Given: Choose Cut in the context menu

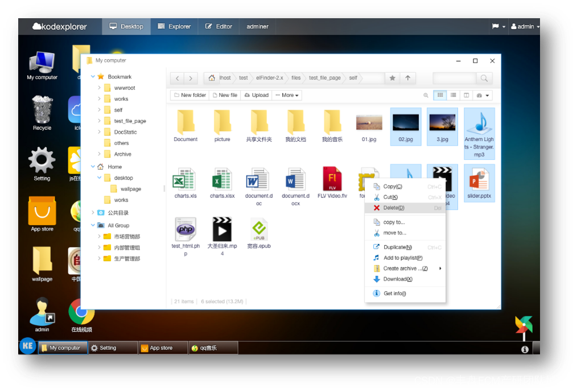Looking at the screenshot, I should 405,197.
